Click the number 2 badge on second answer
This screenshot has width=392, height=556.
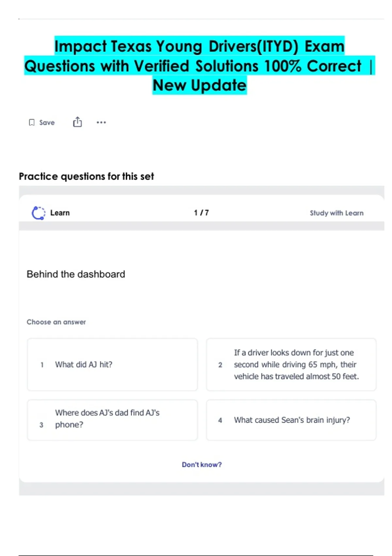220,365
